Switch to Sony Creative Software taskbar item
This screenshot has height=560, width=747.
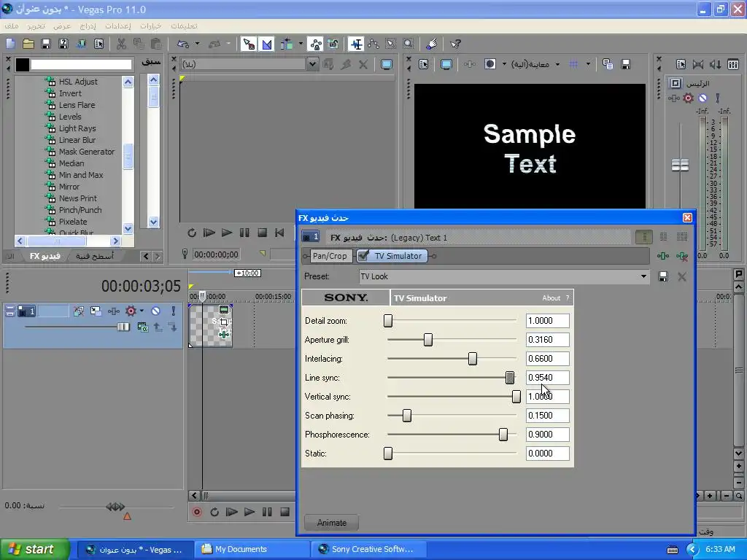(368, 549)
